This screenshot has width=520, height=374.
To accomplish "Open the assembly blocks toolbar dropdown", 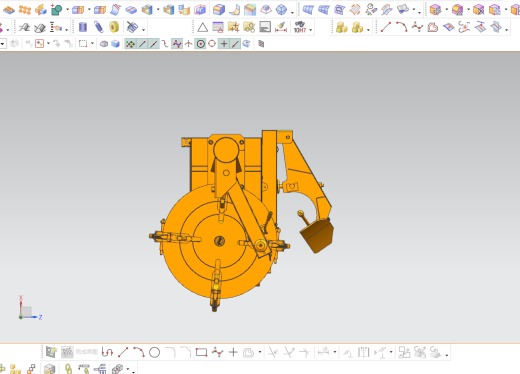I will 368,30.
